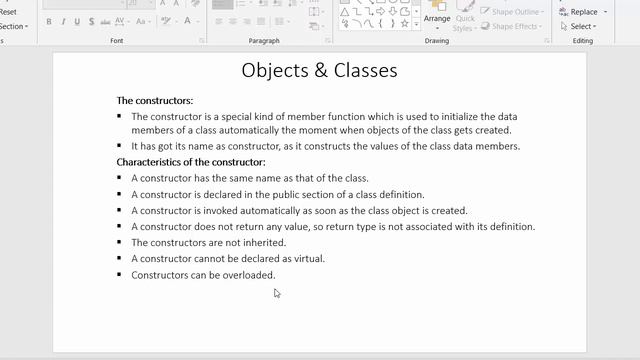Click bullet 'A constructor does not return any value'
The width and height of the screenshot is (640, 360).
pos(333,227)
